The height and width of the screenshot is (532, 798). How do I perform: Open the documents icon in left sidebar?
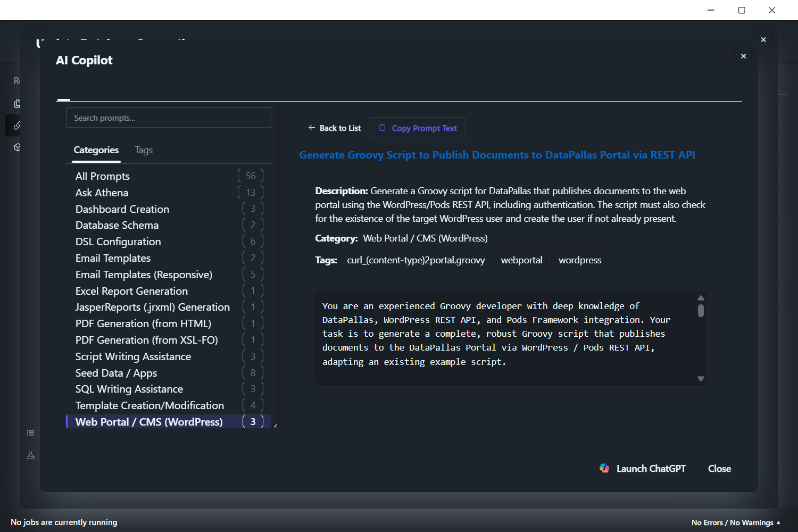click(17, 103)
